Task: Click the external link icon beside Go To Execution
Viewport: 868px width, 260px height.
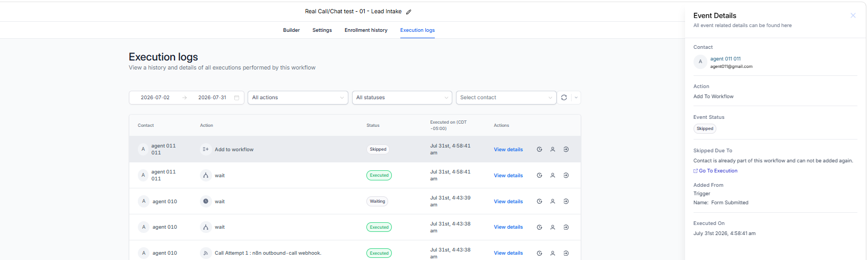Action: click(x=696, y=171)
